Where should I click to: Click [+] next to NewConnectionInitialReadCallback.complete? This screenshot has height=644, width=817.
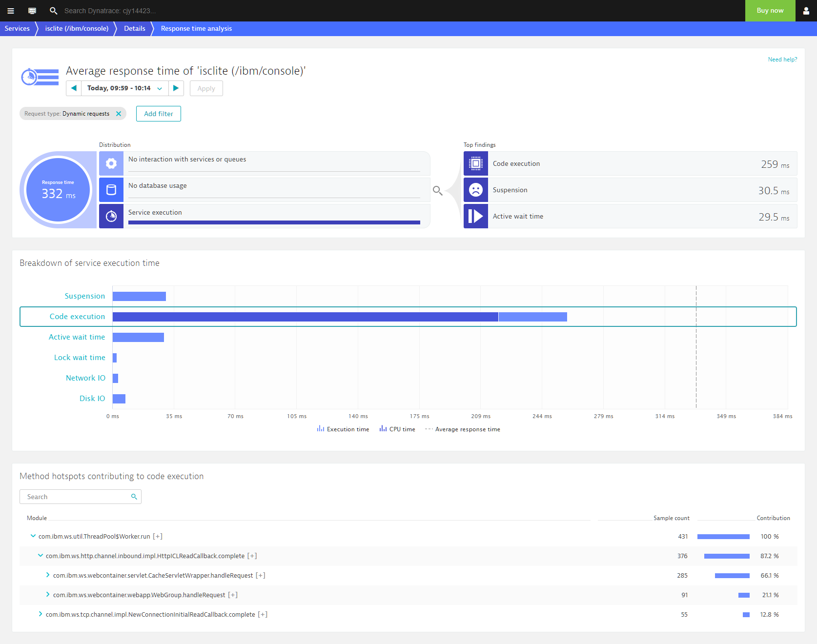click(x=263, y=614)
